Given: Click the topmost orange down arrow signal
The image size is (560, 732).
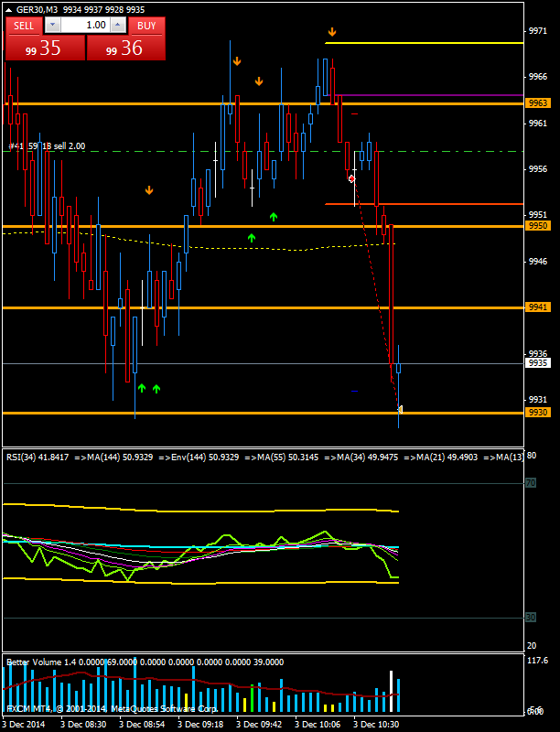Looking at the screenshot, I should [x=331, y=32].
